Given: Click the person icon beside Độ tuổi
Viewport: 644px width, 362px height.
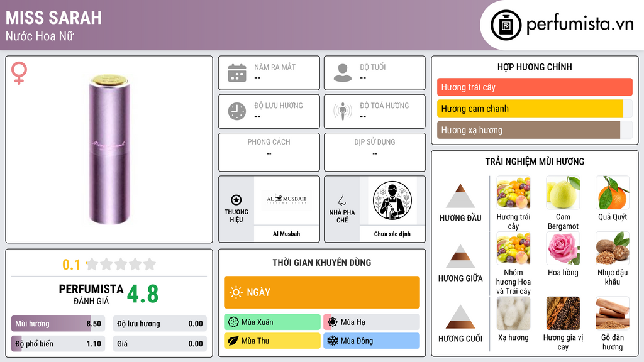Looking at the screenshot, I should point(343,73).
